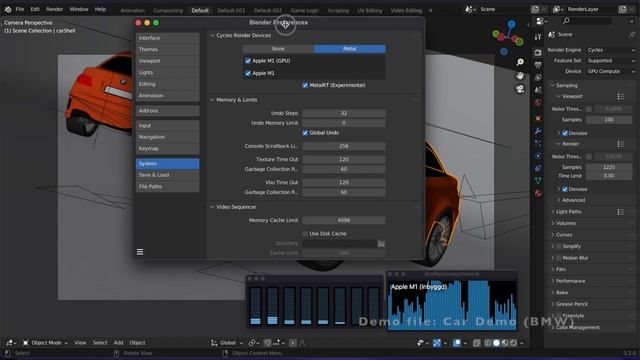Open the World properties globe icon
Image resolution: width=640 pixels, height=360 pixels.
(x=538, y=102)
